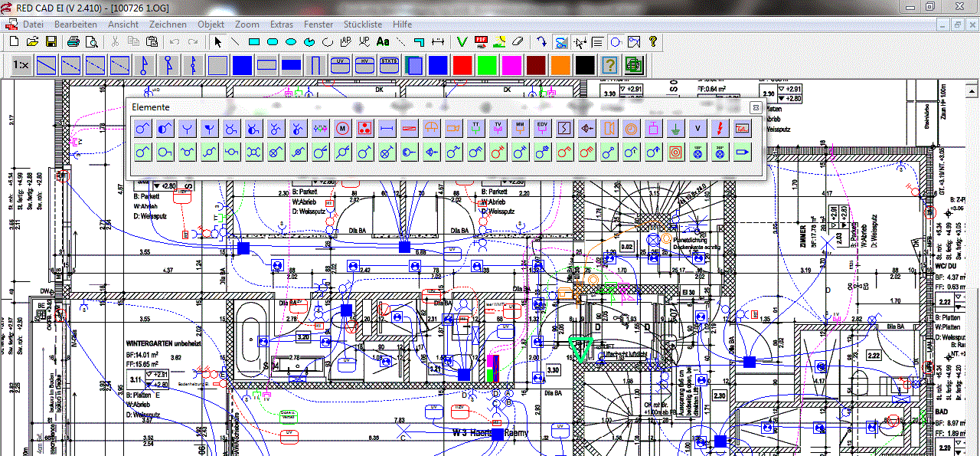Select the UP cable marking tool
The image size is (980, 456).
point(364,41)
